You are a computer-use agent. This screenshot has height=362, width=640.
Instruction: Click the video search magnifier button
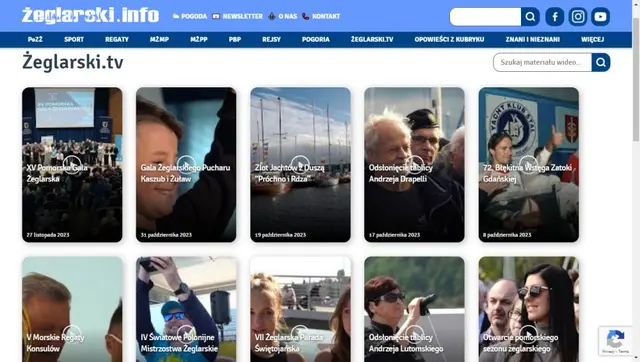pyautogui.click(x=601, y=62)
